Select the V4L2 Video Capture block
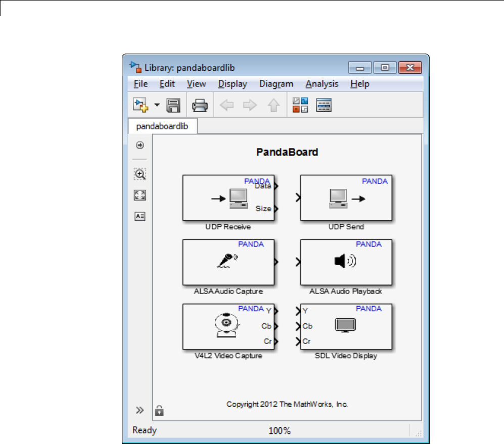Screen dimensions: 504x444 tap(228, 327)
